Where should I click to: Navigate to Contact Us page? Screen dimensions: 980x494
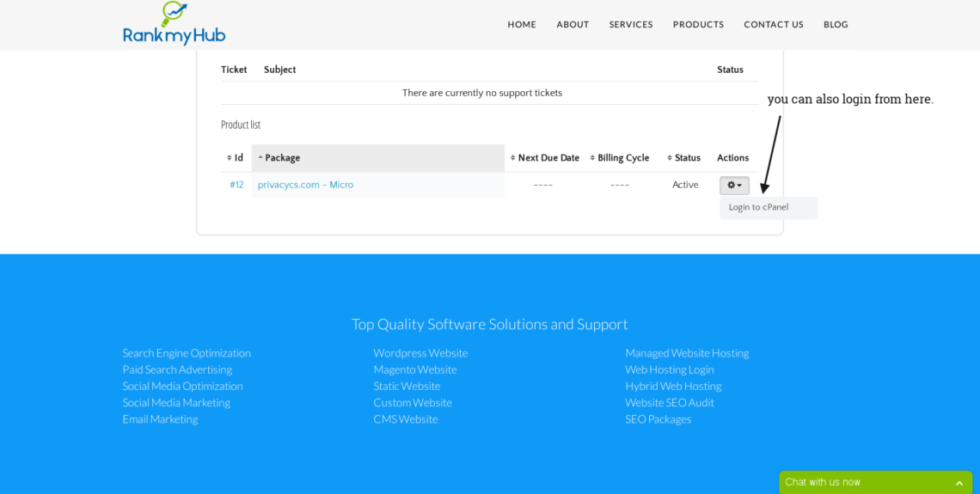coord(774,25)
